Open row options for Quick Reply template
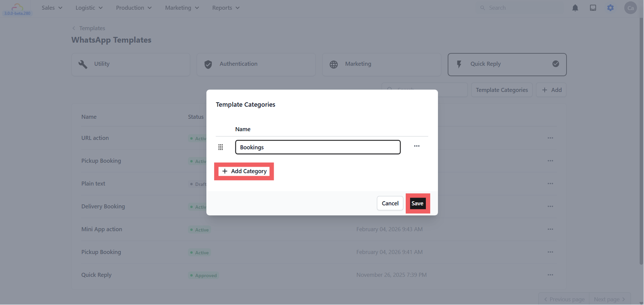 [550, 275]
